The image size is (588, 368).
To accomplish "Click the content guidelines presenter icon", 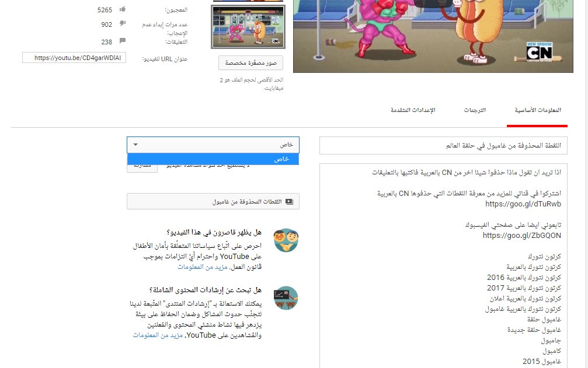I will (286, 298).
